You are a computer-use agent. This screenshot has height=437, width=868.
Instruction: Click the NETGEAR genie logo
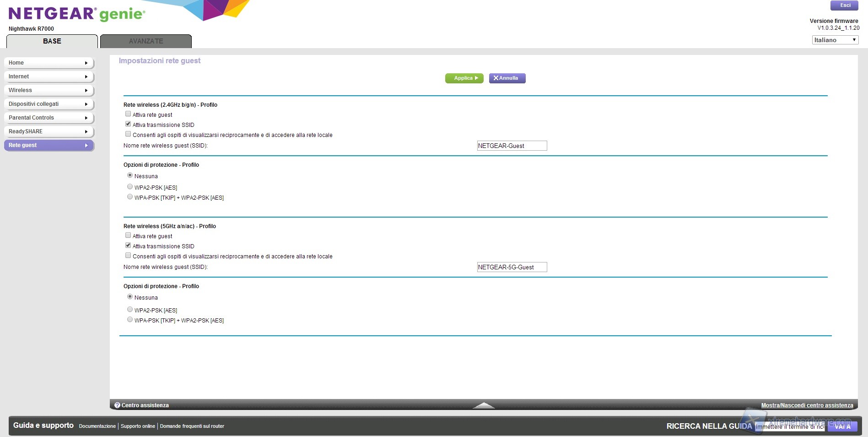(x=76, y=14)
